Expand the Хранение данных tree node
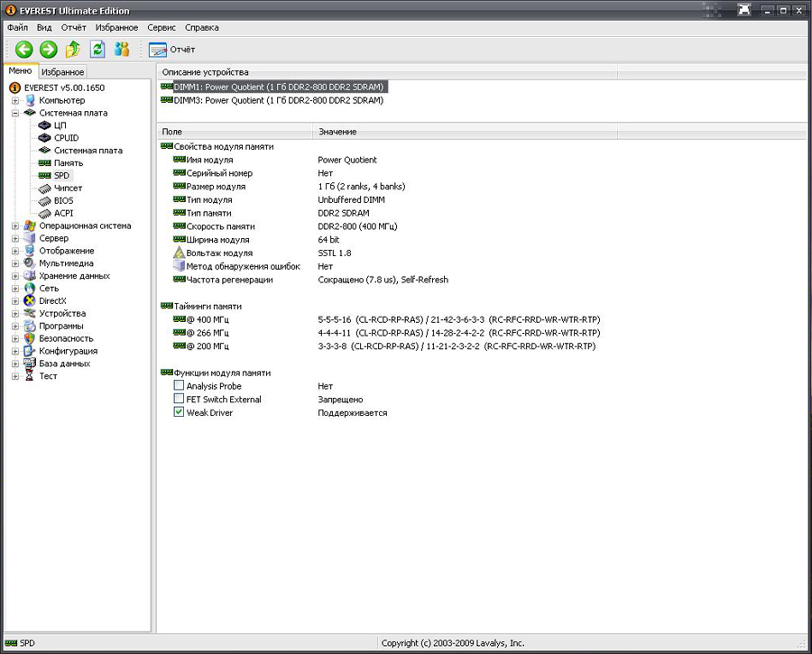This screenshot has width=812, height=654. (15, 276)
